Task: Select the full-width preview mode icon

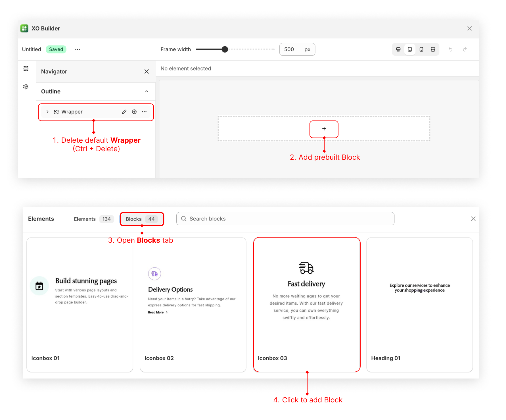Action: coord(433,49)
